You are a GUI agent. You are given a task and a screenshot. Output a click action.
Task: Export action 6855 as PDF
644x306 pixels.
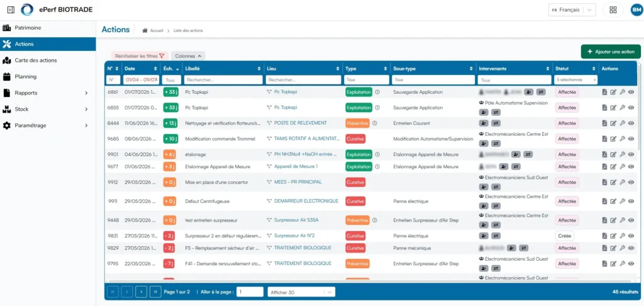pyautogui.click(x=604, y=107)
